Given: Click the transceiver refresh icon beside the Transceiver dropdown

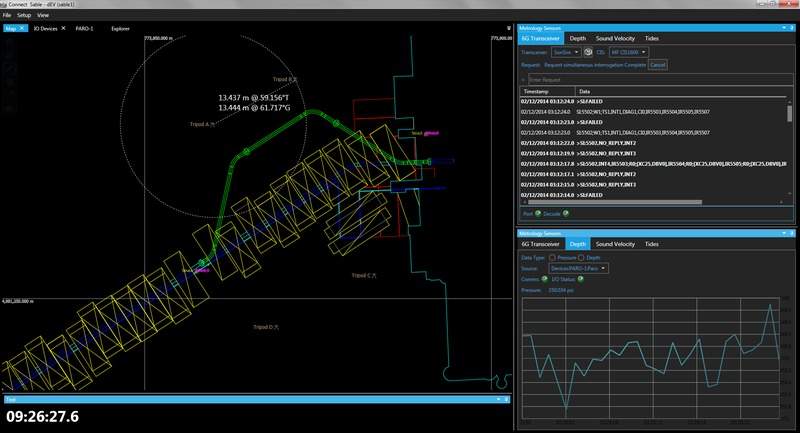Looking at the screenshot, I should coord(590,52).
